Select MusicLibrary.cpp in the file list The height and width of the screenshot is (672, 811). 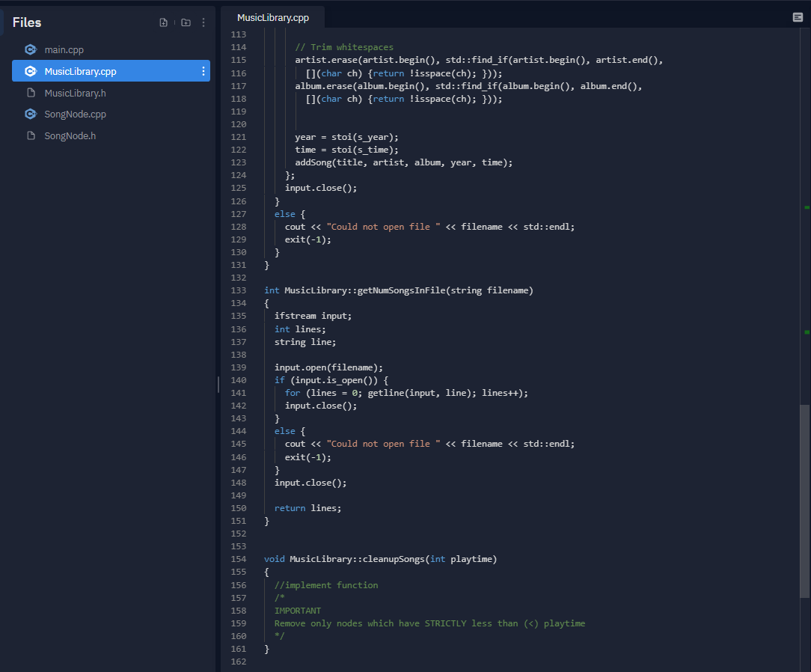[111, 71]
